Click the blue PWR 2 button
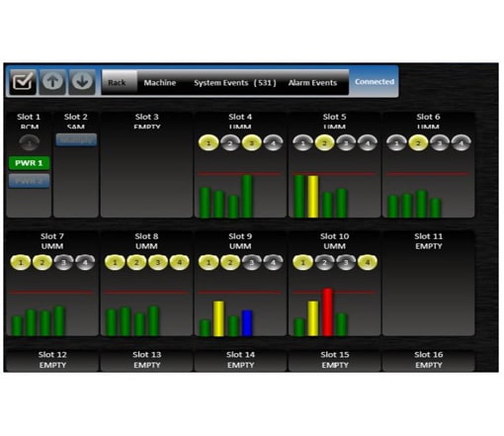Image resolution: width=504 pixels, height=436 pixels. coord(29,181)
